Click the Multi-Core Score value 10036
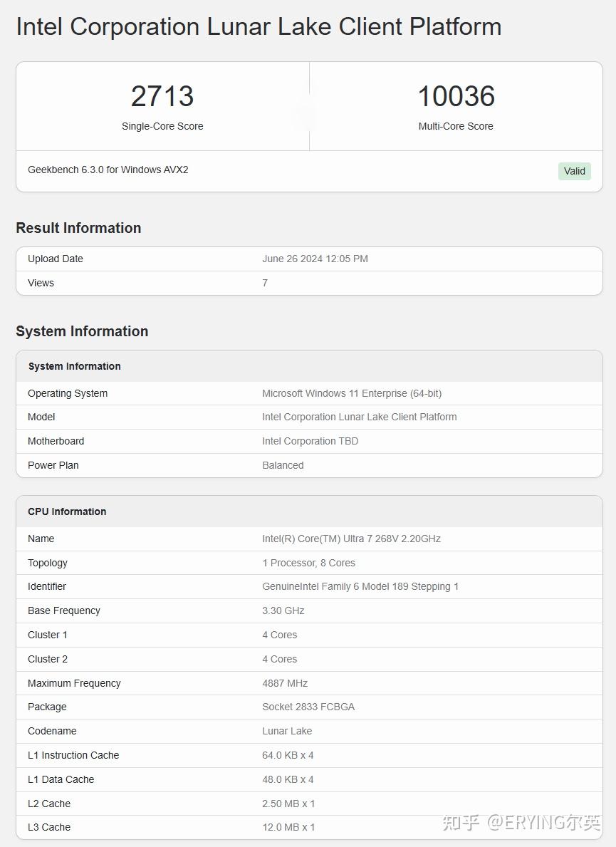Viewport: 616px width, 847px height. pos(456,97)
